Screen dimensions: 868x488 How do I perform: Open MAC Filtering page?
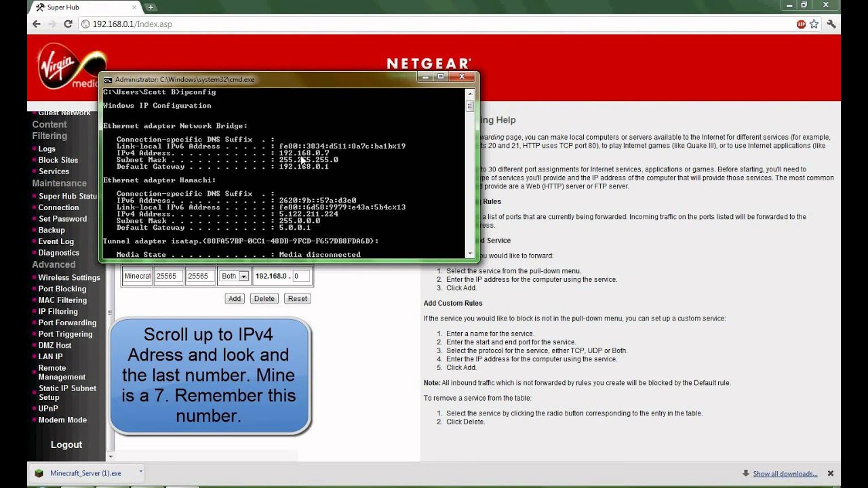coord(62,300)
